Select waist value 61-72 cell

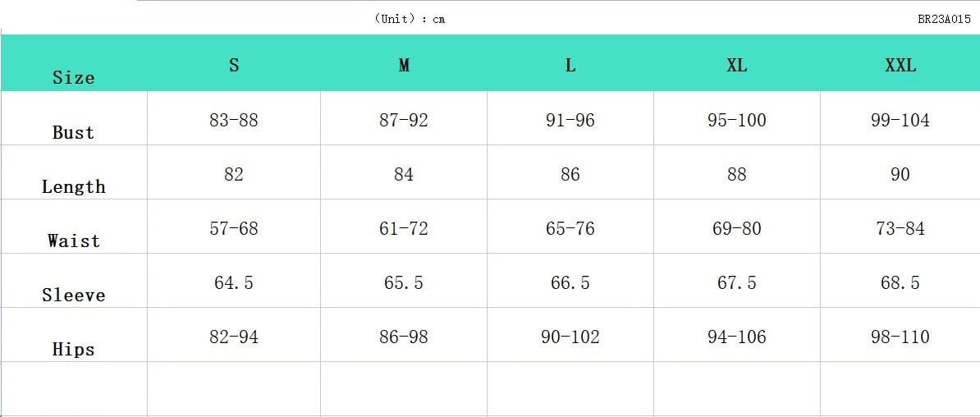pos(404,228)
